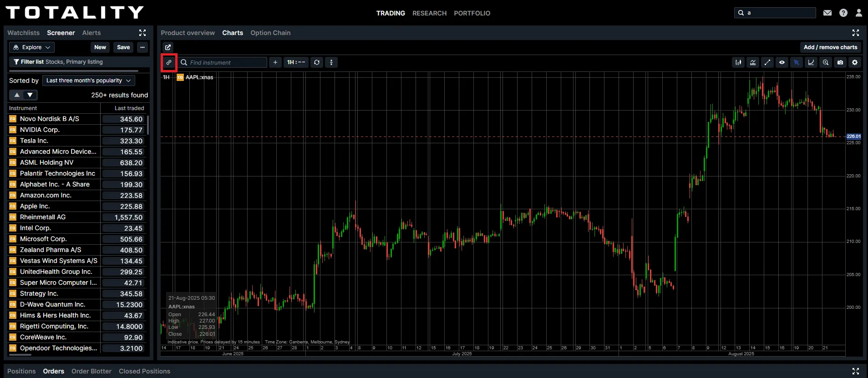Click the Find instrument search field
This screenshot has width=868, height=378.
222,62
